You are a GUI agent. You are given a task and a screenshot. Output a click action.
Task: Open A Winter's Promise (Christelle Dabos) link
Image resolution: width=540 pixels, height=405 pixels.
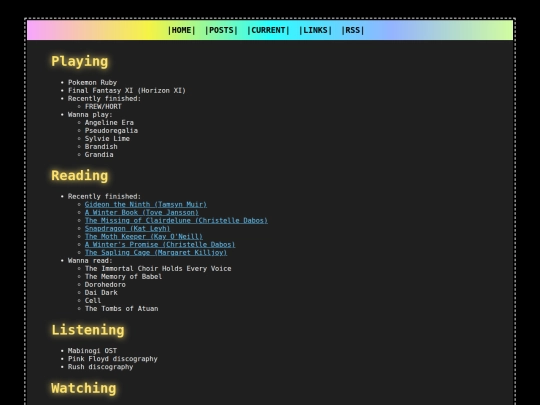[160, 245]
